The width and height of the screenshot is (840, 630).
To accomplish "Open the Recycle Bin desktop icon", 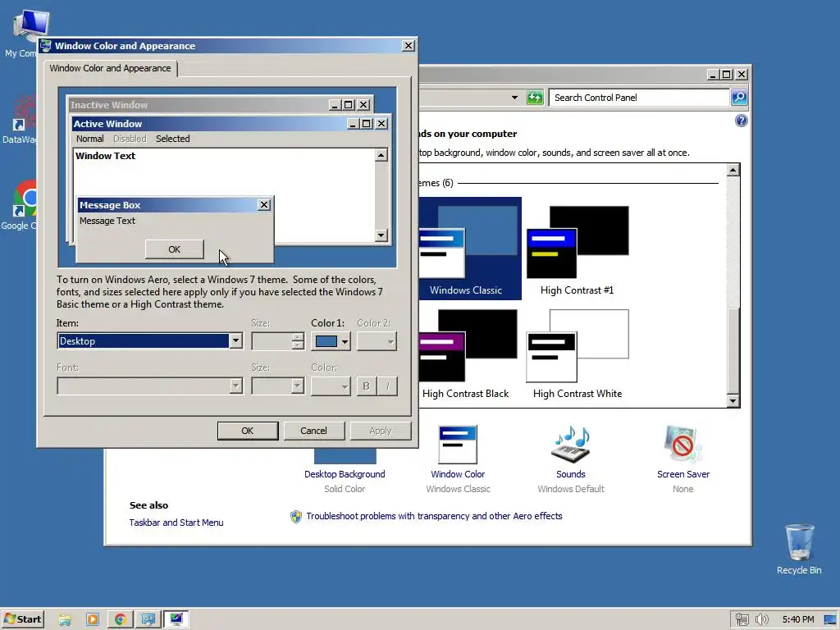I will (x=799, y=542).
